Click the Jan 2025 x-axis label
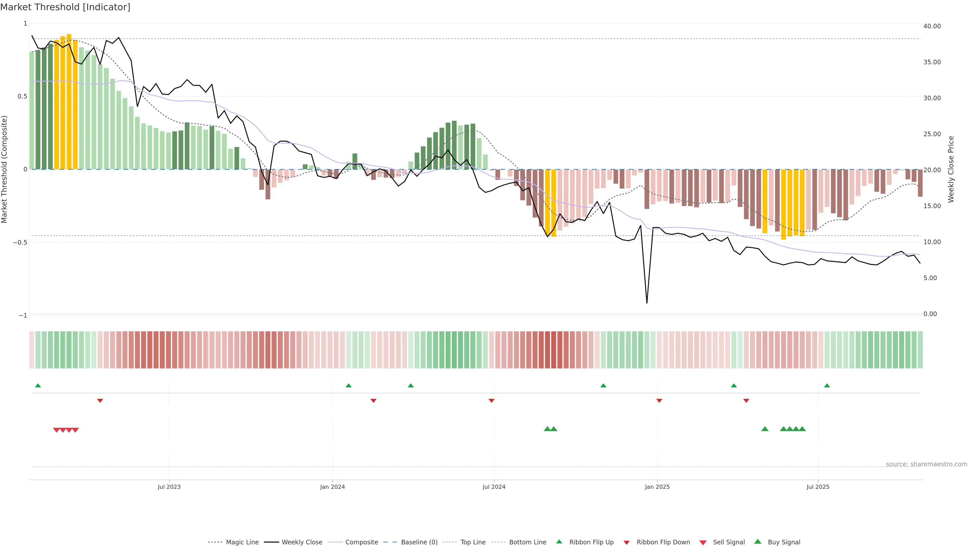This screenshot has width=980, height=551. [657, 487]
